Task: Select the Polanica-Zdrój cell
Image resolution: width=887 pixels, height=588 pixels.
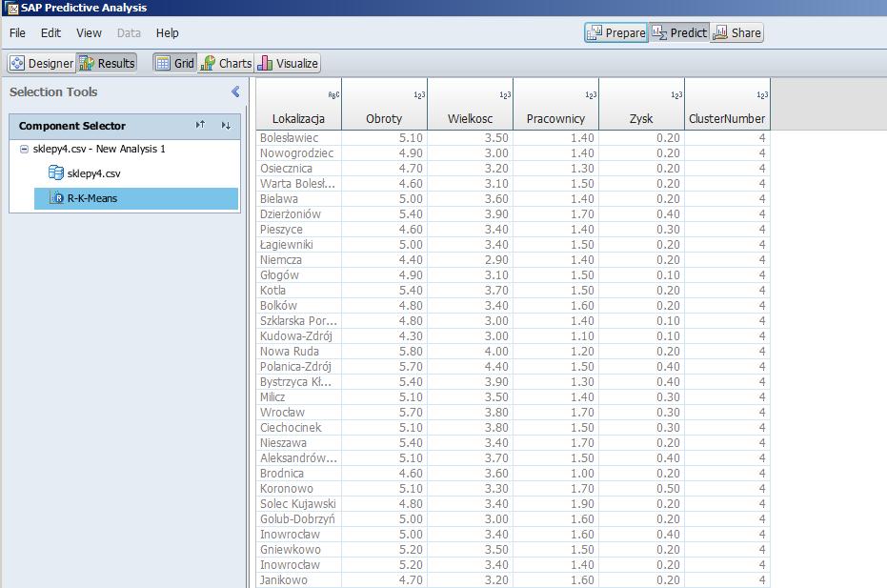Action: [299, 367]
